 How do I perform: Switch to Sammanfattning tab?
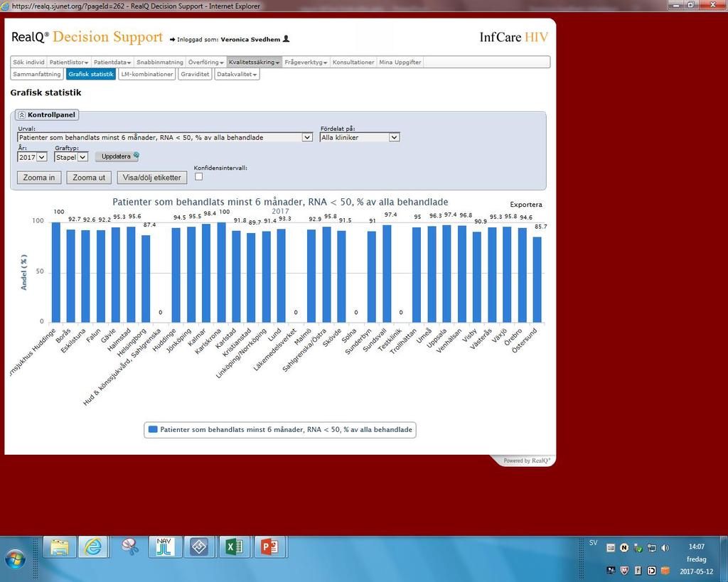point(37,74)
